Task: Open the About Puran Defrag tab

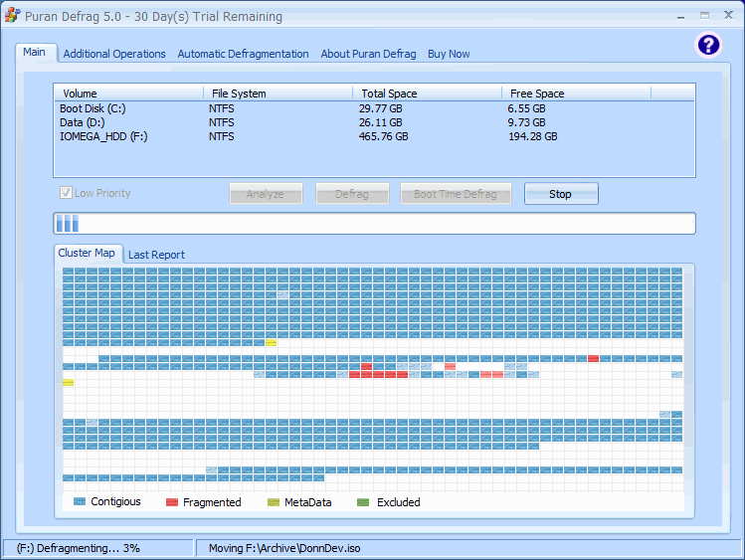Action: coord(368,54)
